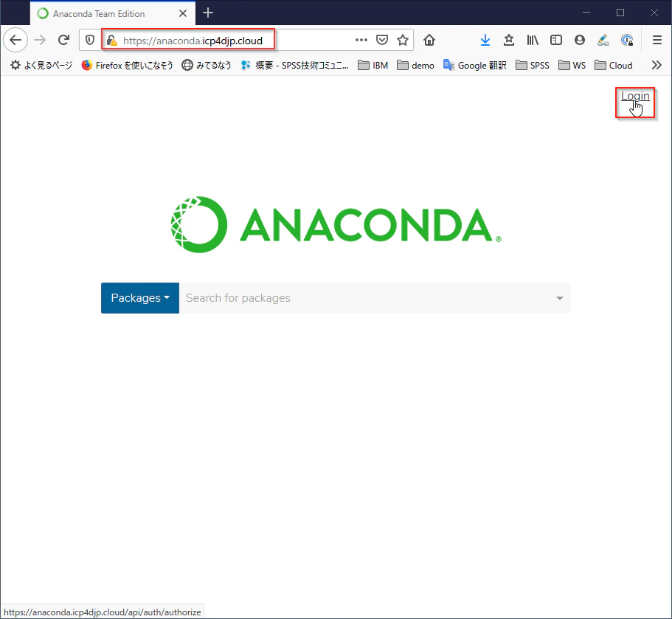Show more bookmarks chevron
This screenshot has width=672, height=619.
click(657, 65)
